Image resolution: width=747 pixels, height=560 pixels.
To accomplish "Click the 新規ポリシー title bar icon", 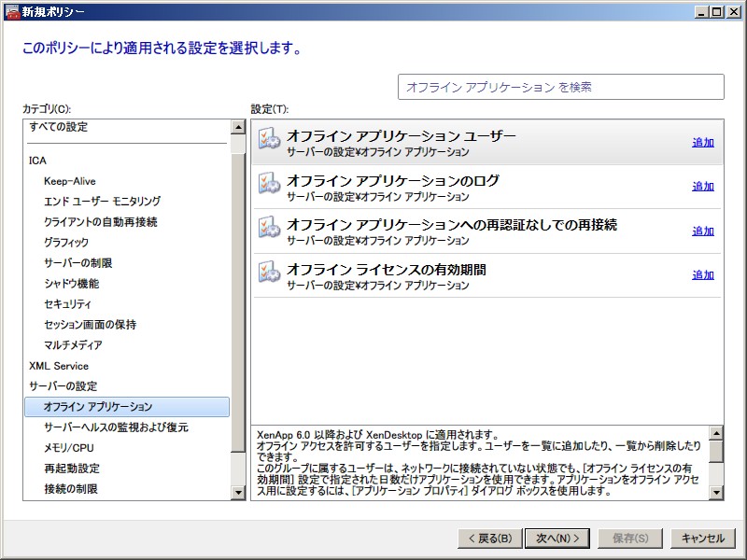I will click(12, 12).
